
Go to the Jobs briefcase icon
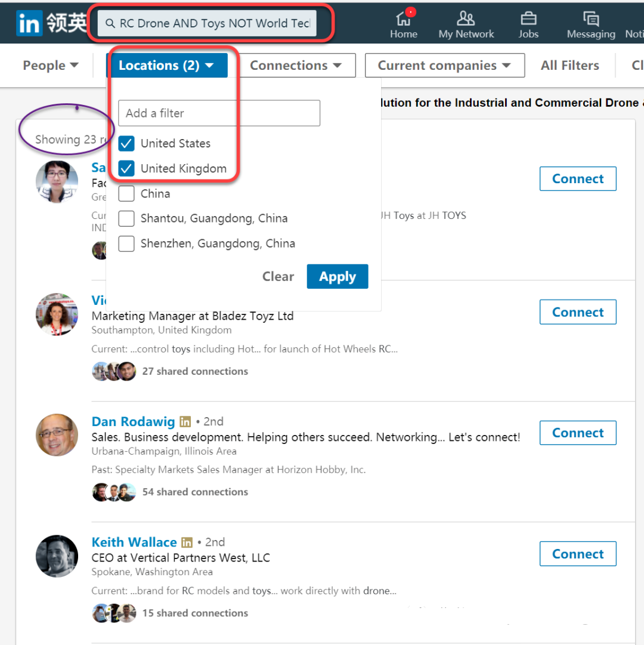coord(528,19)
